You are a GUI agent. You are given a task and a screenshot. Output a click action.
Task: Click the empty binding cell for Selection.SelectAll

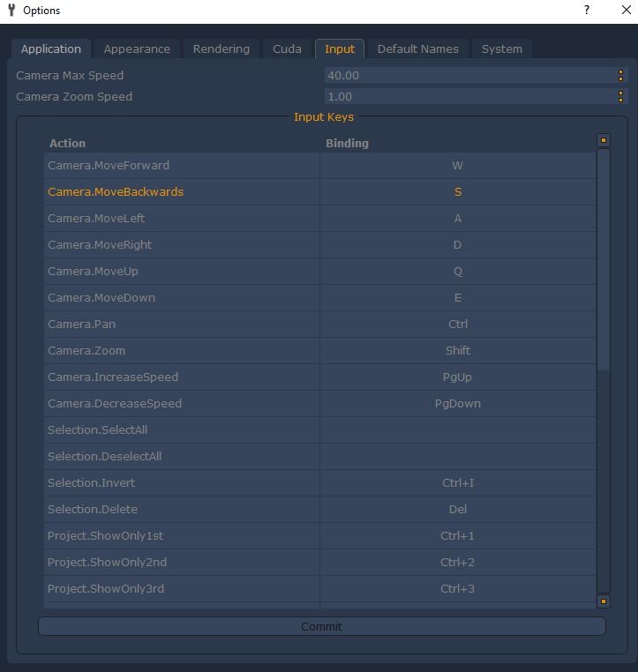pyautogui.click(x=457, y=430)
